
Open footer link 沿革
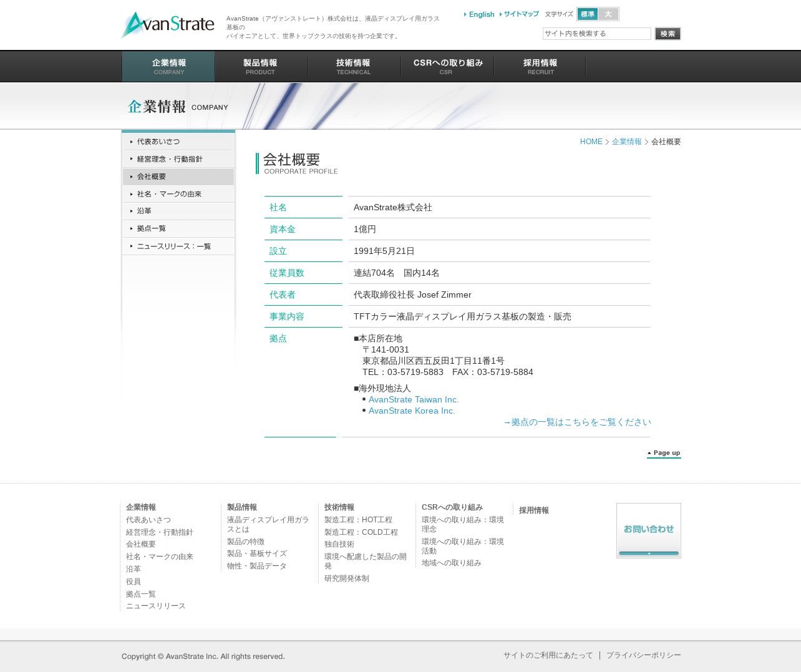133,569
